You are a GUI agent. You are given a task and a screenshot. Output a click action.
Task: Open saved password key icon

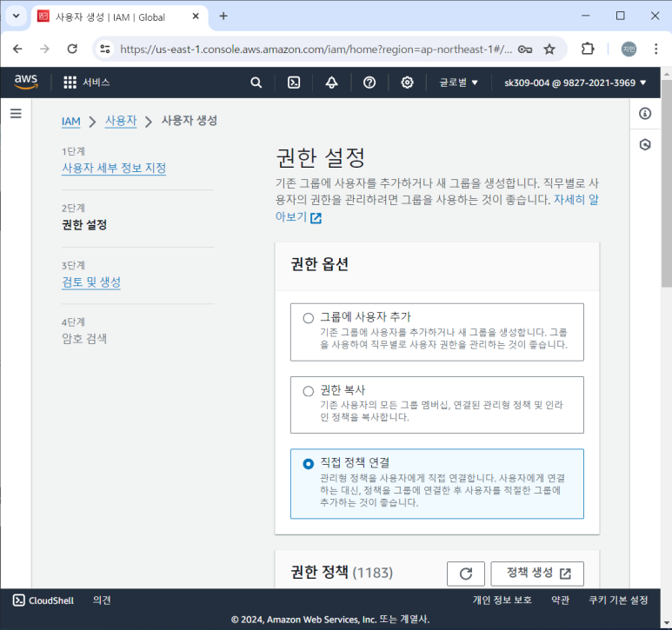[524, 50]
